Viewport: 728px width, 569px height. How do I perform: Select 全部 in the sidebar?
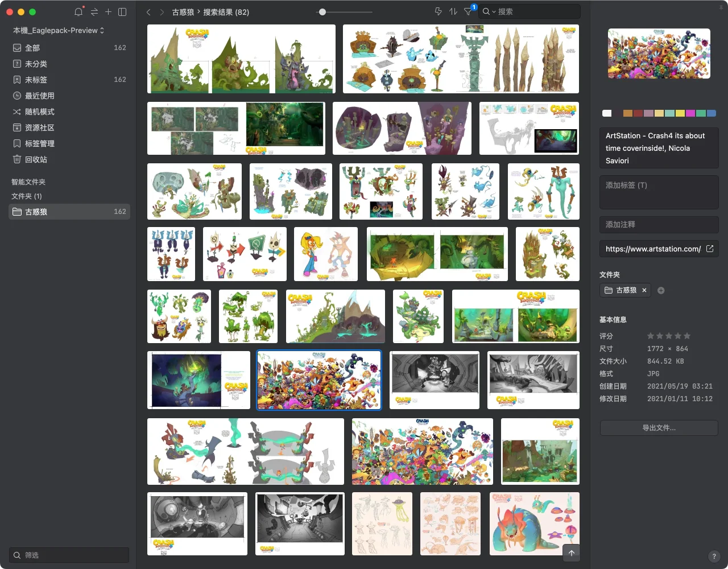(x=69, y=48)
